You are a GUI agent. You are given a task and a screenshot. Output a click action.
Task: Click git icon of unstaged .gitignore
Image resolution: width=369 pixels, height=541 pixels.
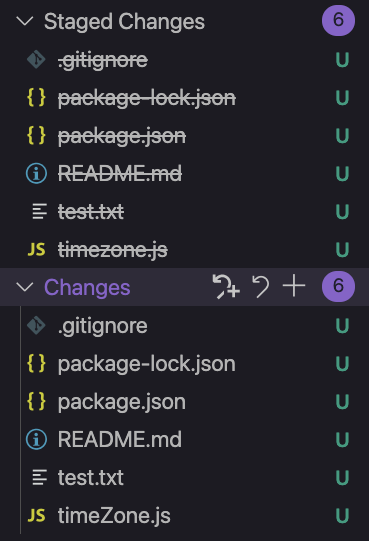36,326
